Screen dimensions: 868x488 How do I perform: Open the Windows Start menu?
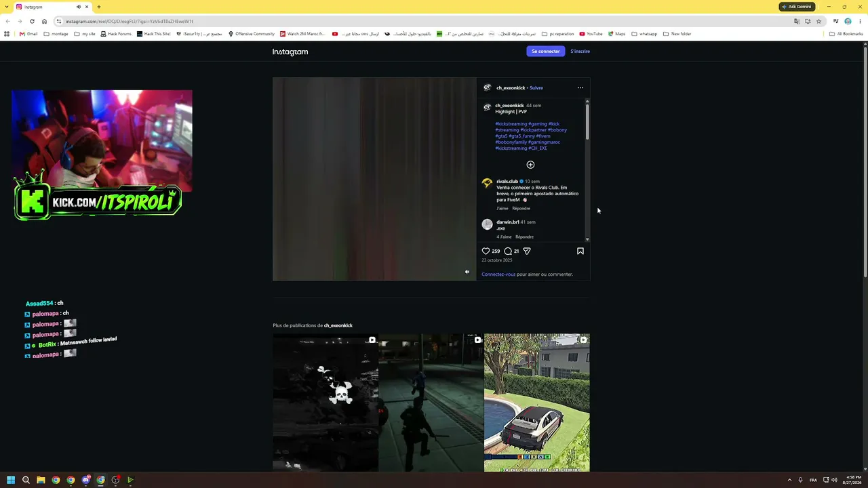point(11,480)
